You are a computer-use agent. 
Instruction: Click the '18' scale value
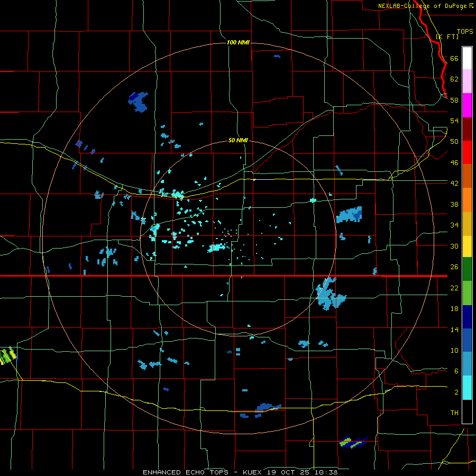[x=454, y=309]
